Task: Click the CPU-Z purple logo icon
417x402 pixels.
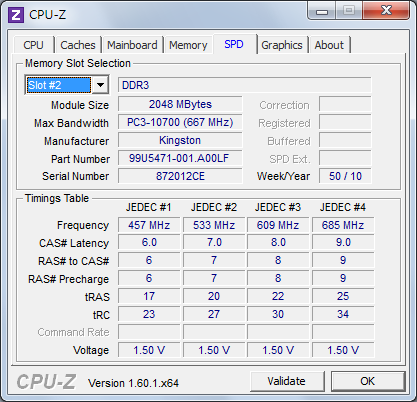Action: [x=16, y=15]
